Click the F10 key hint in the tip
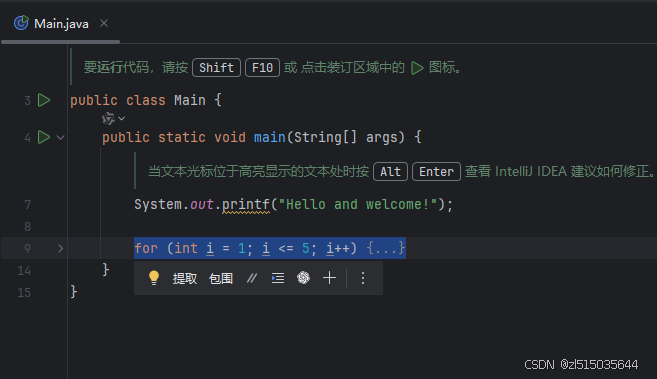This screenshot has width=657, height=379. (262, 67)
